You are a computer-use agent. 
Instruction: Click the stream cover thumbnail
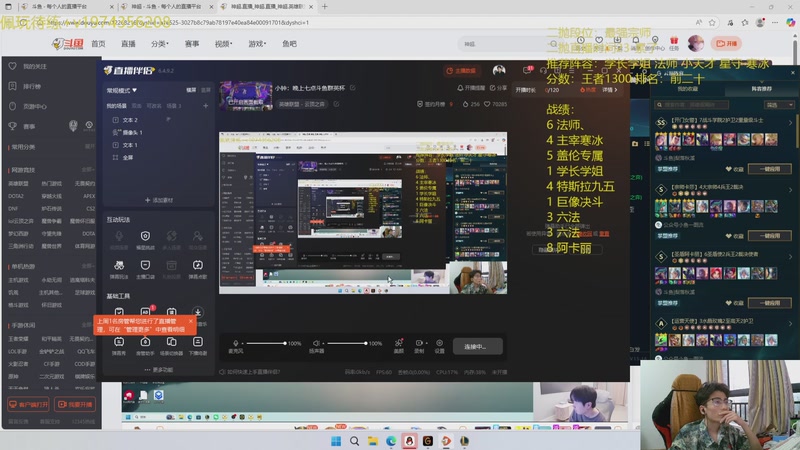246,95
